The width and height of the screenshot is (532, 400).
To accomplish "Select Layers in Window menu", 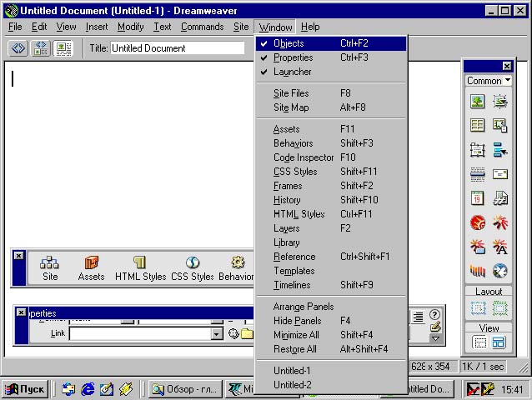I will [x=331, y=228].
